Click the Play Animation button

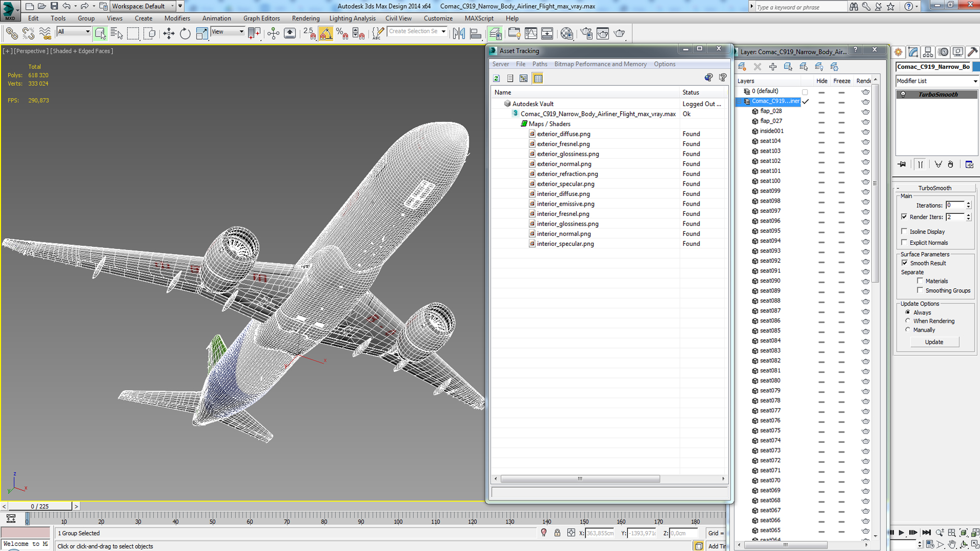(x=901, y=533)
